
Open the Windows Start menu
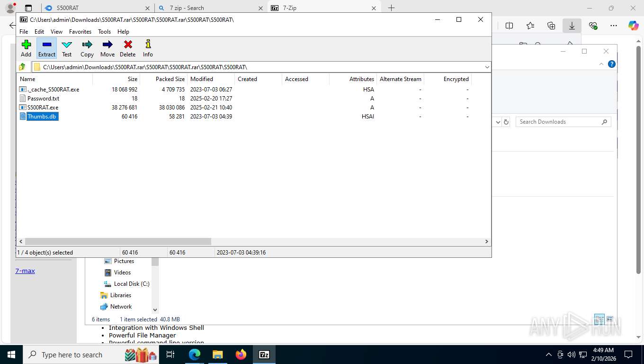coord(11,355)
